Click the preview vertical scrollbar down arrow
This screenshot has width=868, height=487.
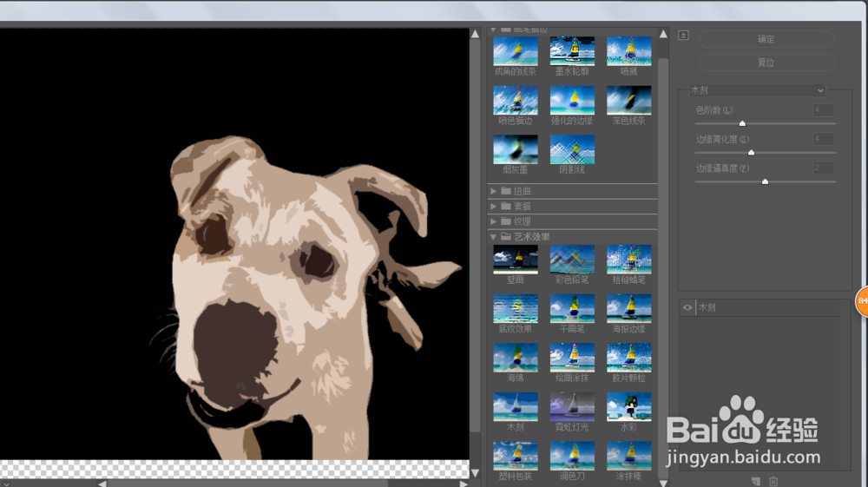coord(475,473)
